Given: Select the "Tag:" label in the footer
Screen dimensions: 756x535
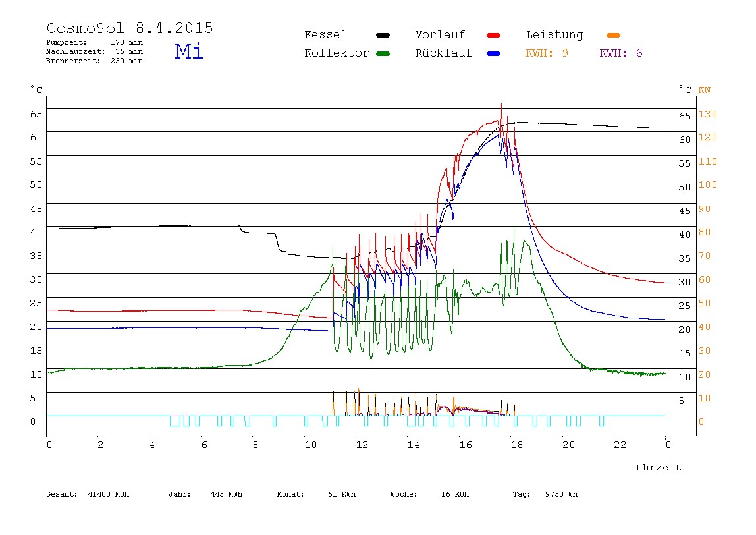Looking at the screenshot, I should [522, 494].
